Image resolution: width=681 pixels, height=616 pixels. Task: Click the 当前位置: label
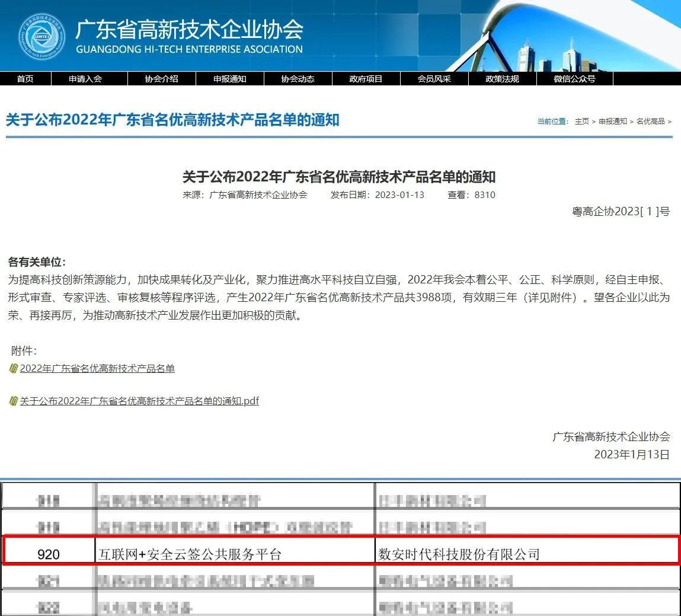[x=553, y=121]
